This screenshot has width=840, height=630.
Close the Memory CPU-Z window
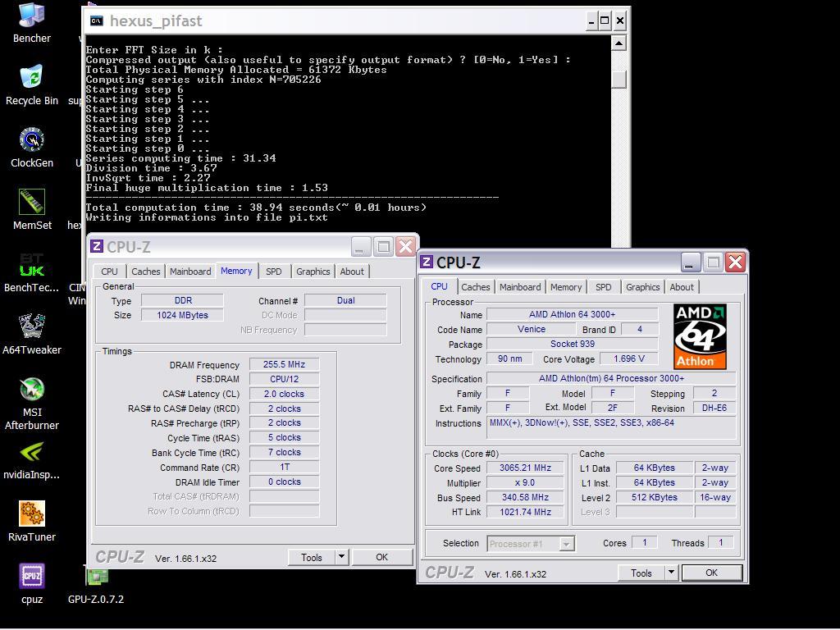pyautogui.click(x=406, y=246)
